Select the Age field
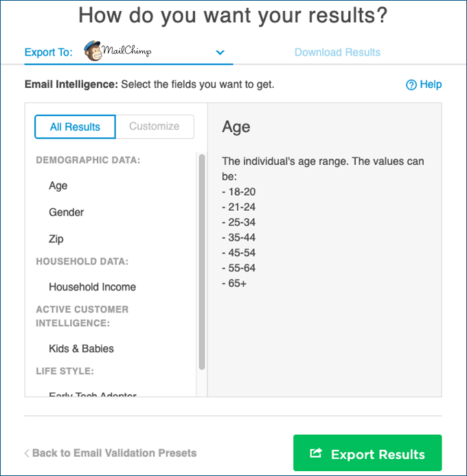The image size is (467, 476). (x=58, y=186)
